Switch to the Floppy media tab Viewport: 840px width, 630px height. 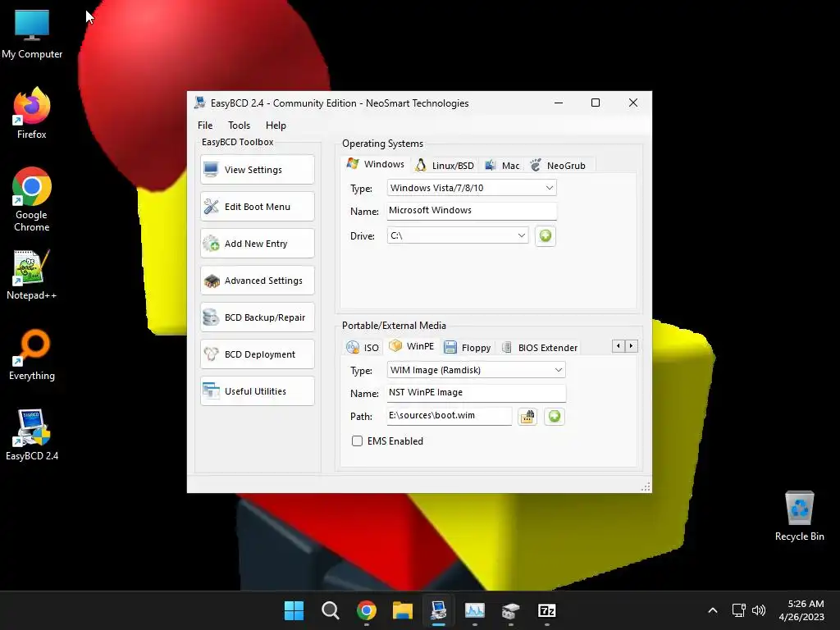(468, 348)
